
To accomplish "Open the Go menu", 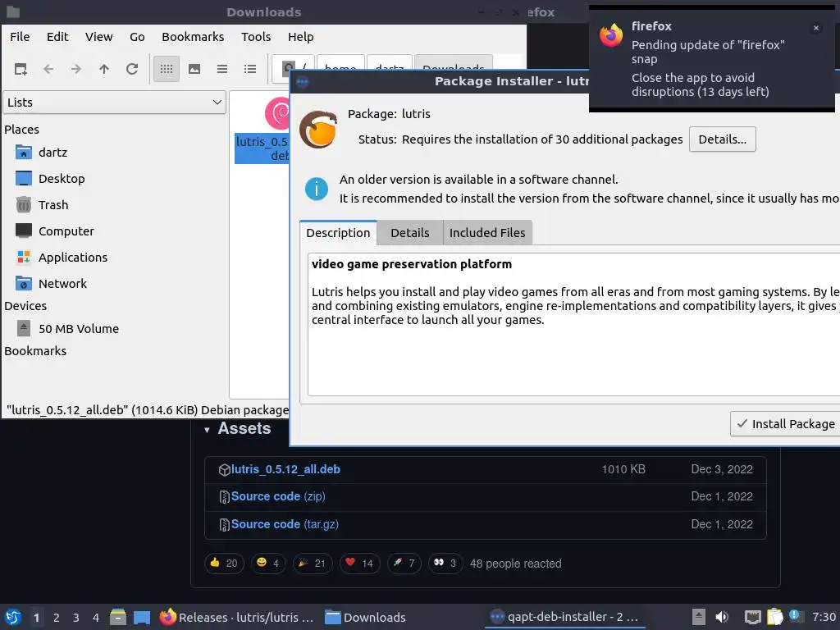I will [x=137, y=37].
